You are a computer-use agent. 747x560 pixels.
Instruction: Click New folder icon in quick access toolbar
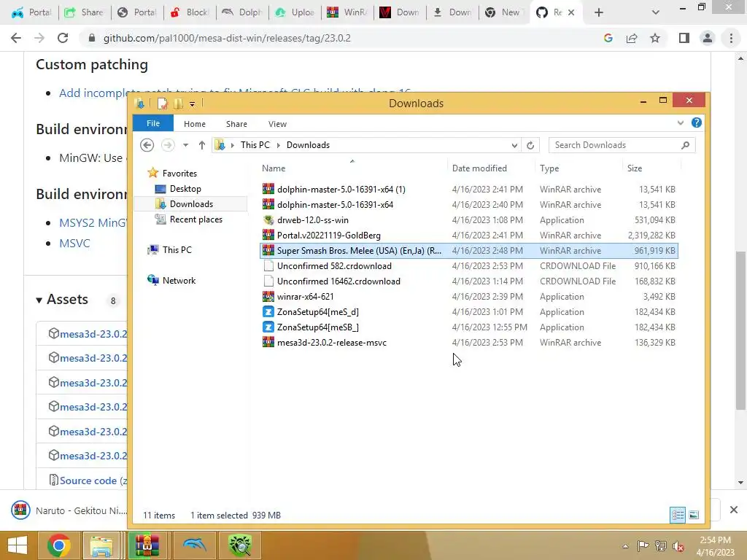click(x=178, y=104)
